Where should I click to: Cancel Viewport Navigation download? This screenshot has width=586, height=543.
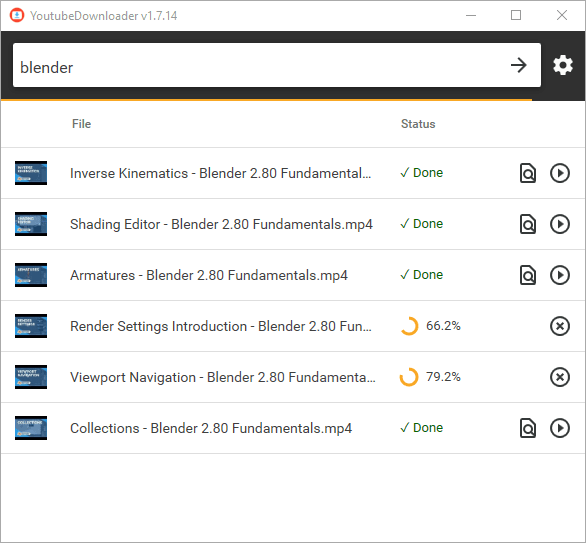560,377
